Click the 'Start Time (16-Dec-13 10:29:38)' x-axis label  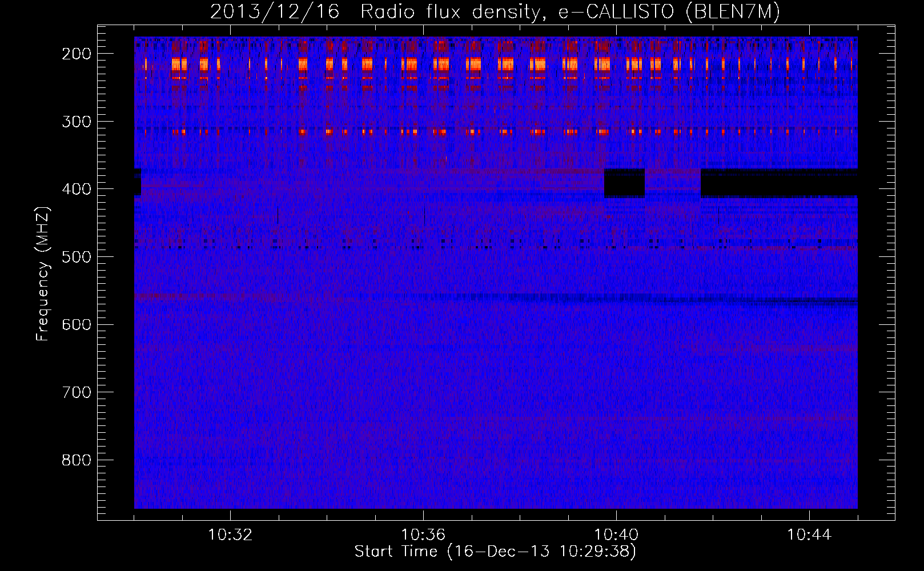pyautogui.click(x=495, y=552)
